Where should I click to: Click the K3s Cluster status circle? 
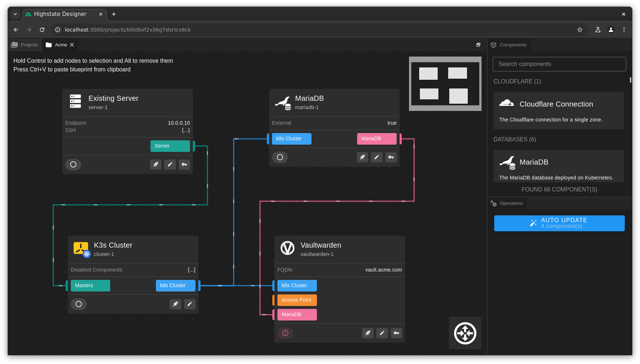(79, 304)
